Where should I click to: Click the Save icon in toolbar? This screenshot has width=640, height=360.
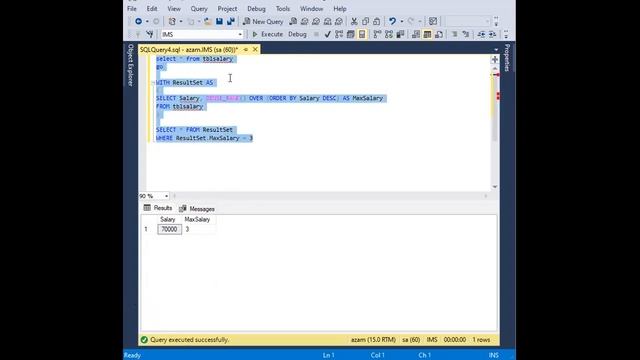[x=219, y=21]
